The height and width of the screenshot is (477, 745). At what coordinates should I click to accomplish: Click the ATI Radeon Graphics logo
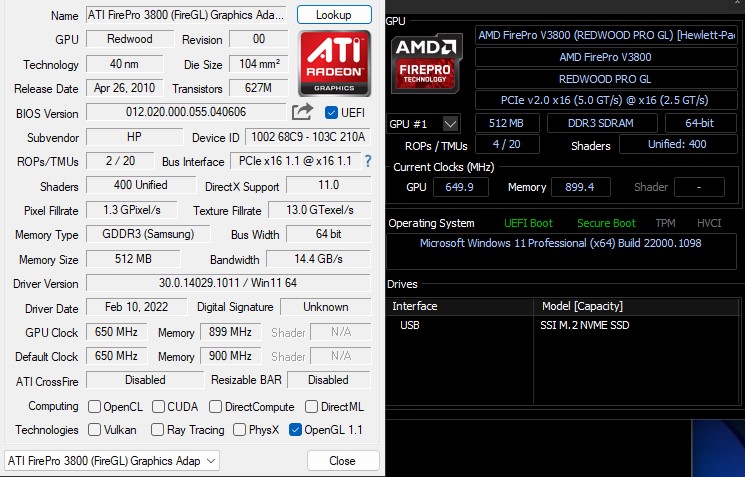334,63
